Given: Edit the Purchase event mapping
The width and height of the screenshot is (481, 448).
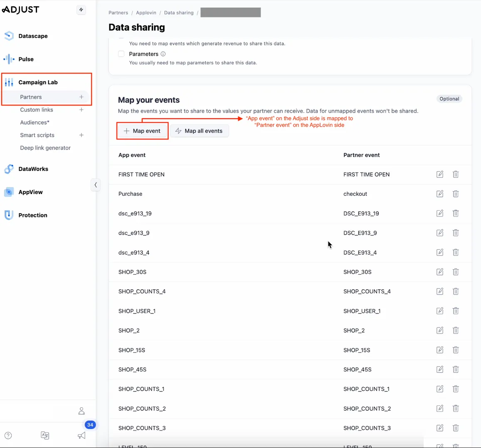Looking at the screenshot, I should click(440, 194).
